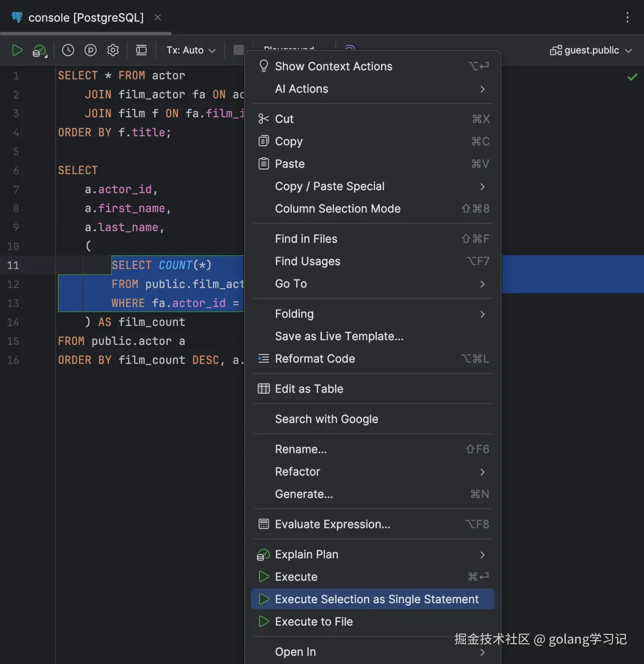
Task: Choose Cut from the context menu
Action: coord(373,119)
